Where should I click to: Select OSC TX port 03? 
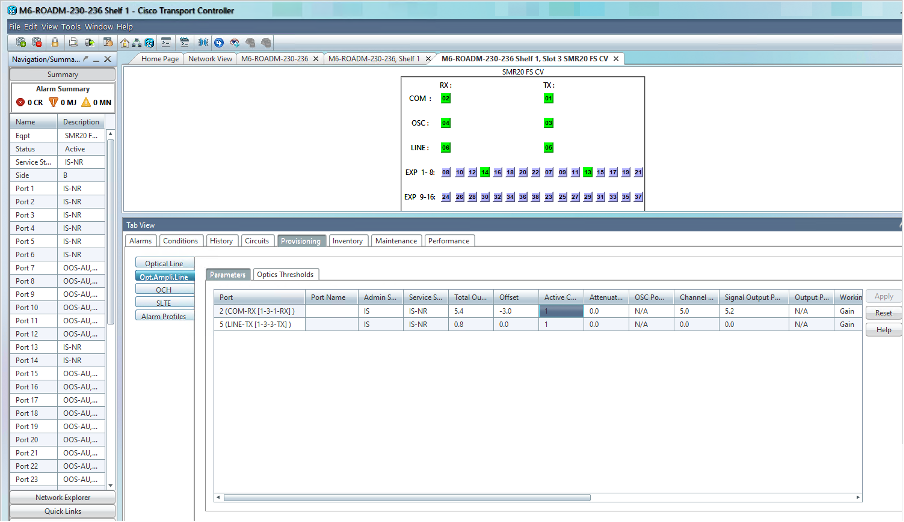(548, 123)
